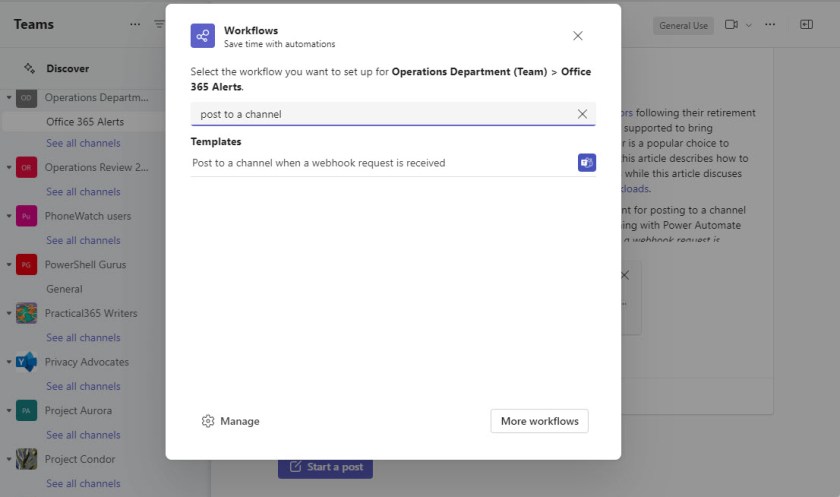The image size is (840, 497).
Task: See all channels under Privacy Advocates
Action: coord(83,386)
